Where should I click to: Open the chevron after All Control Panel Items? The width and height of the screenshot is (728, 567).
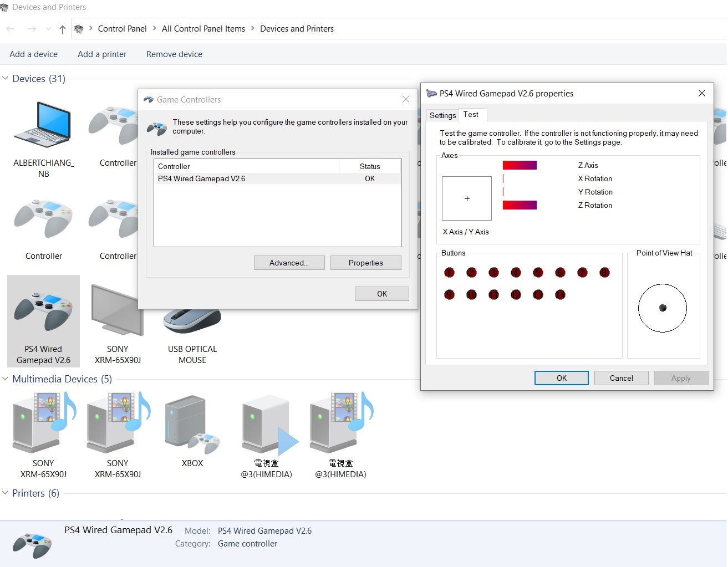click(x=253, y=28)
